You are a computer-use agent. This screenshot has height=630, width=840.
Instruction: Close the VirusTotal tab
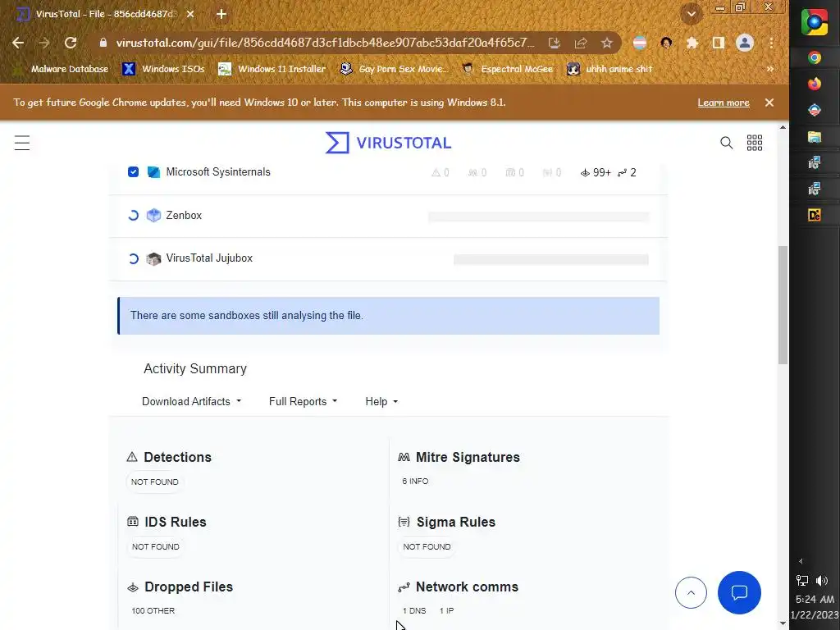point(190,14)
